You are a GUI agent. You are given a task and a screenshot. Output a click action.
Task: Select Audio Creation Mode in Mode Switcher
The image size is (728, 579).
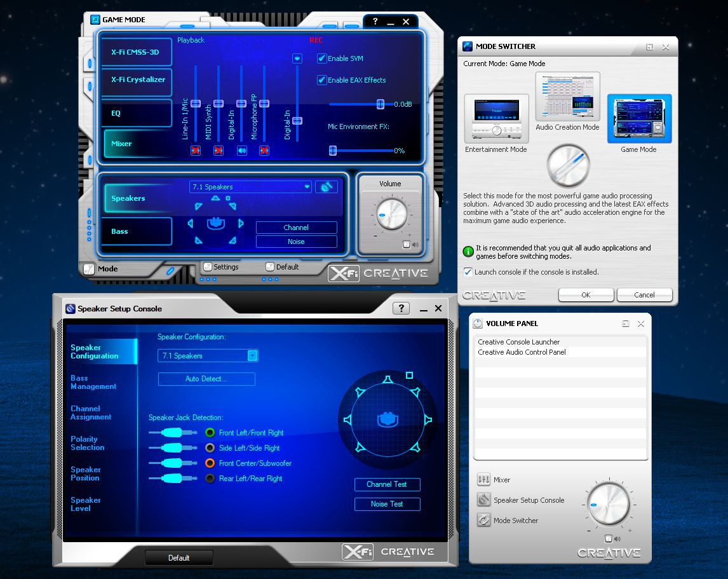567,97
